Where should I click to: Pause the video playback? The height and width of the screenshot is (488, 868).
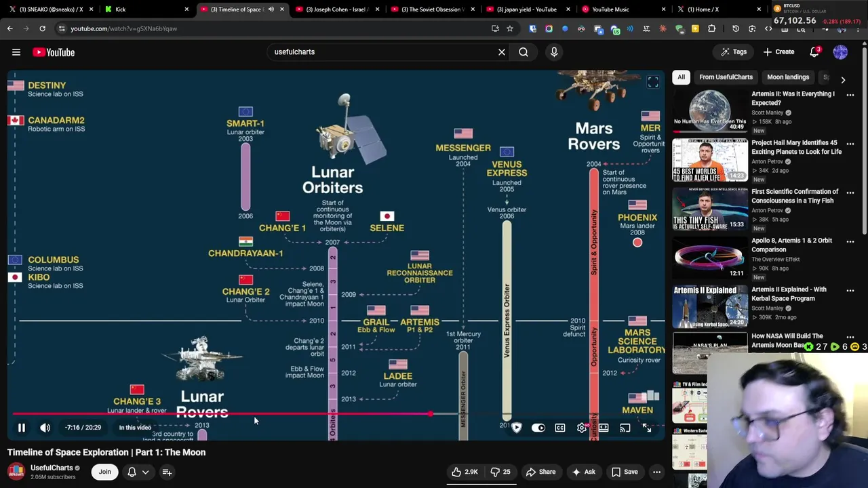pyautogui.click(x=22, y=428)
